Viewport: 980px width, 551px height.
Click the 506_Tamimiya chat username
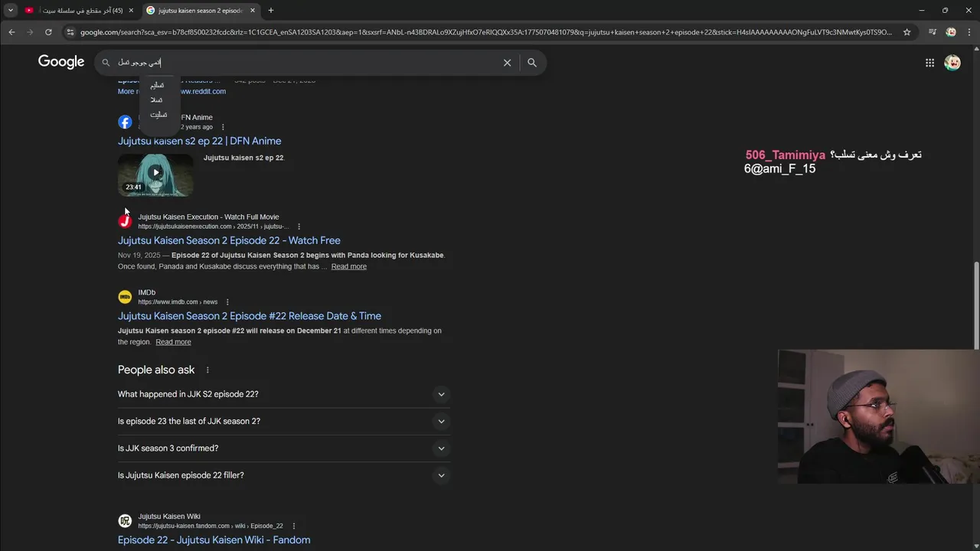pos(786,155)
